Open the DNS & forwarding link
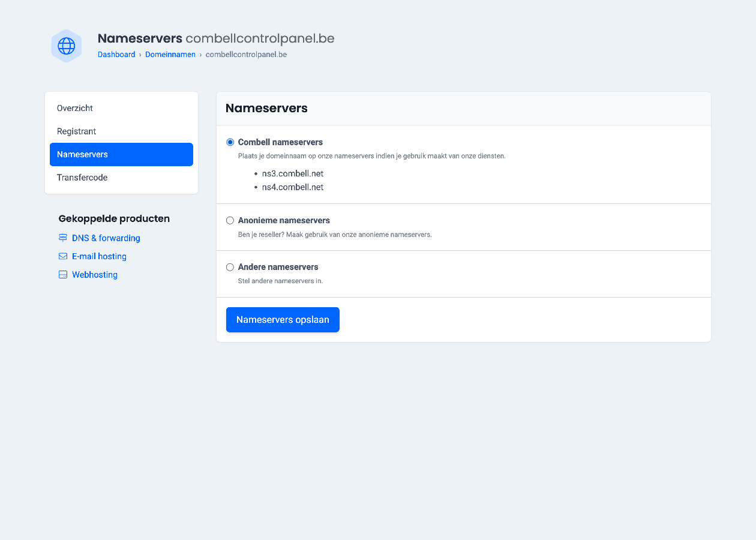The image size is (756, 540). coord(106,238)
